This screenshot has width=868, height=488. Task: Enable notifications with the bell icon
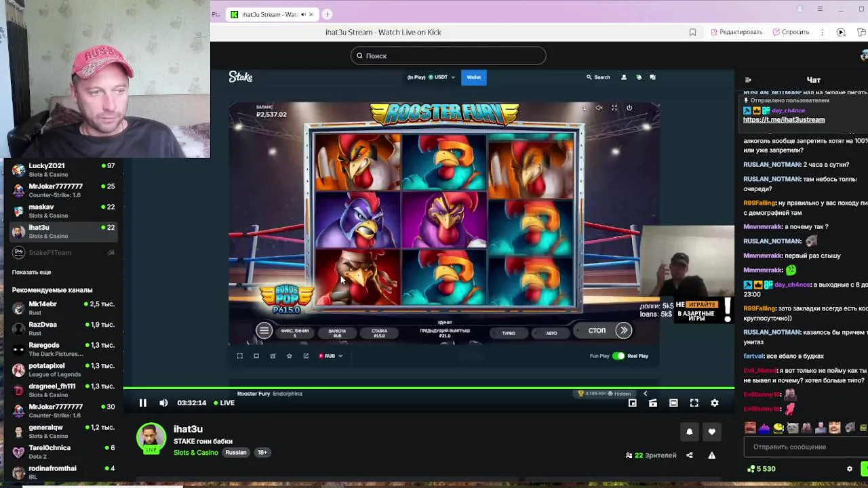point(690,432)
